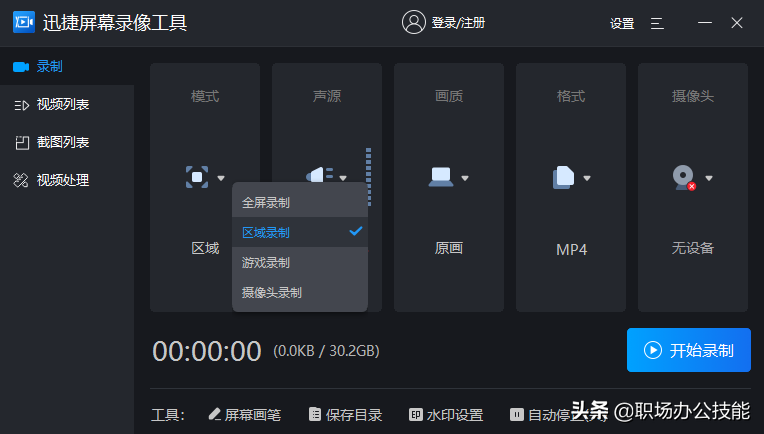The image size is (764, 434).
Task: Select the 录制 tab in sidebar
Action: (67, 66)
